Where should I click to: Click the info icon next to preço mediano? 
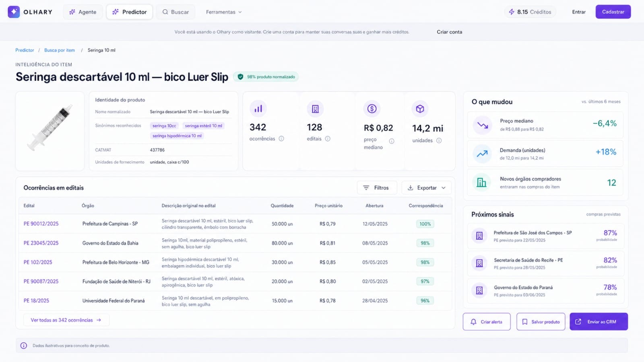coord(392,141)
